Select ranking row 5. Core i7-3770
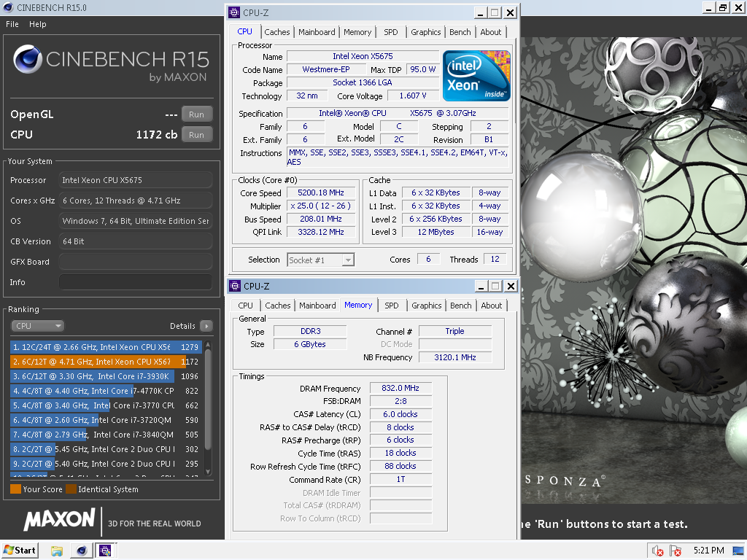The height and width of the screenshot is (560, 747). pos(106,405)
